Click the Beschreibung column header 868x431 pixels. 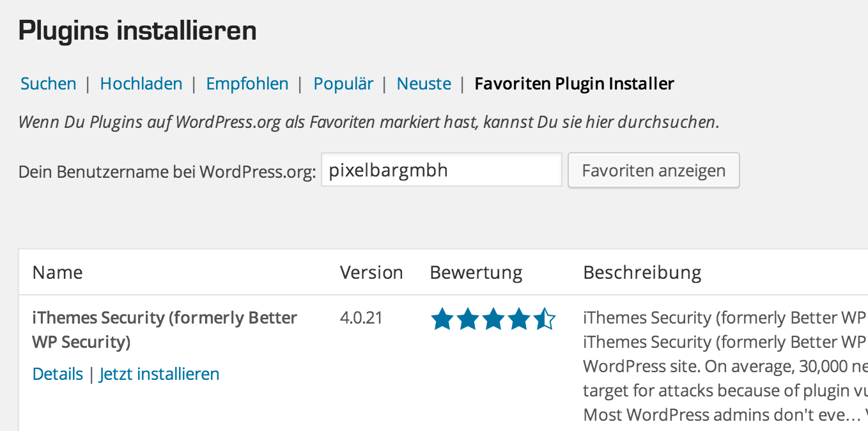(x=642, y=273)
